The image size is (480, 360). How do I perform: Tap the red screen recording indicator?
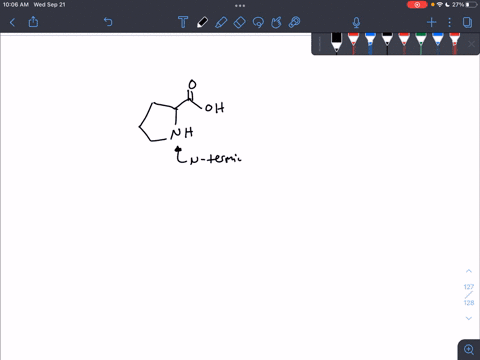click(x=417, y=5)
